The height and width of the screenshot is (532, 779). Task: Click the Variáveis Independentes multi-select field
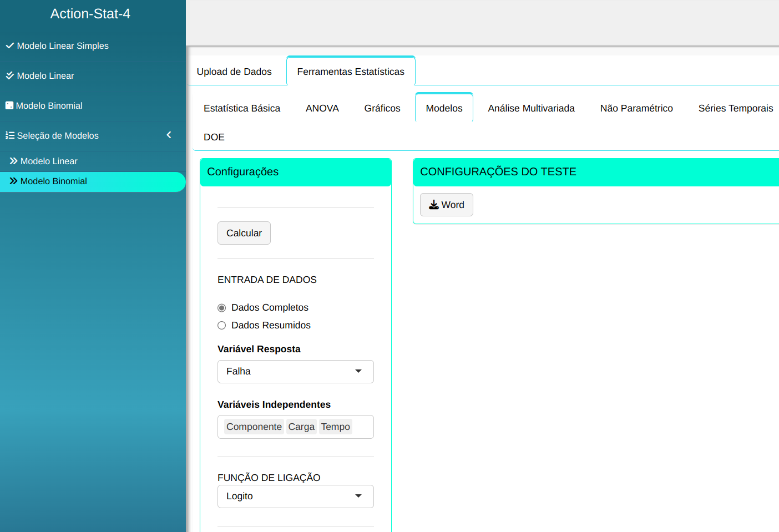[x=362, y=427]
